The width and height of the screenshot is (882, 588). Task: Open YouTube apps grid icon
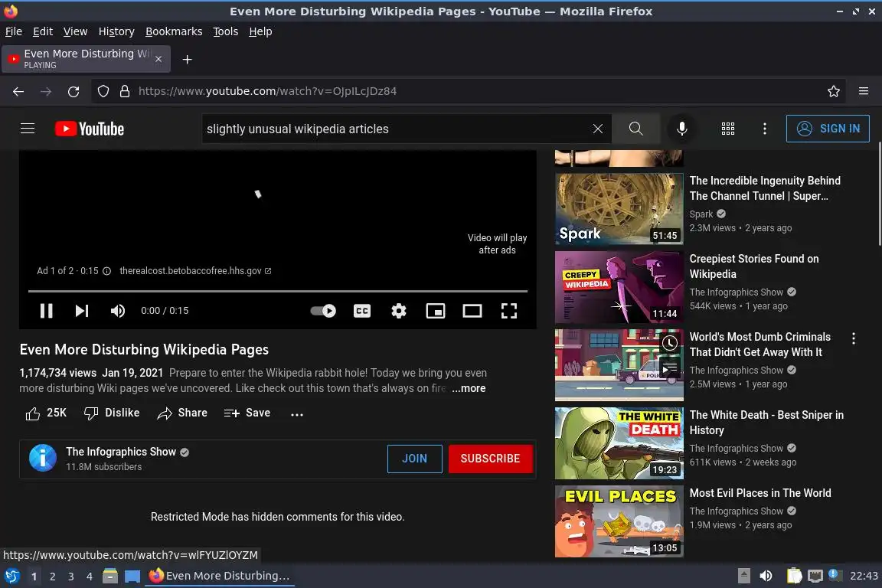pos(728,129)
